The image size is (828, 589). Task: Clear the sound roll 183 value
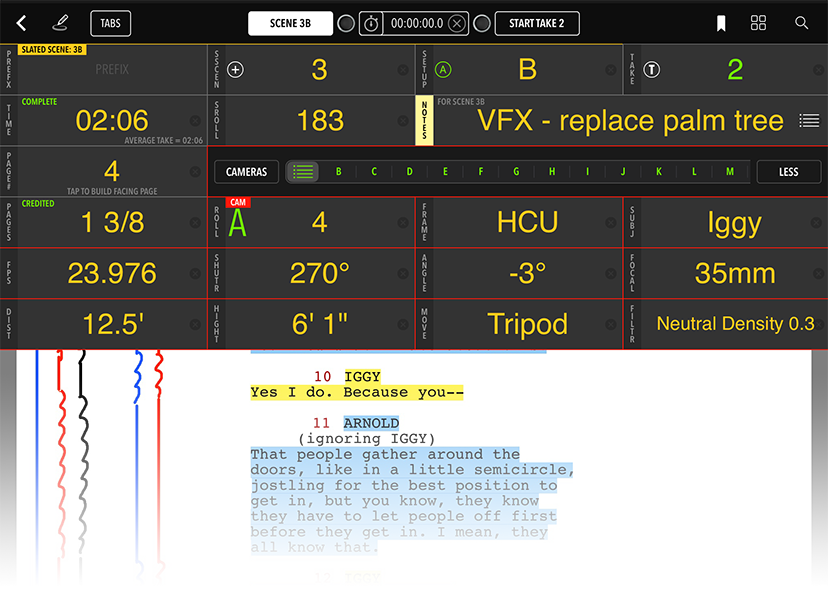pyautogui.click(x=403, y=121)
